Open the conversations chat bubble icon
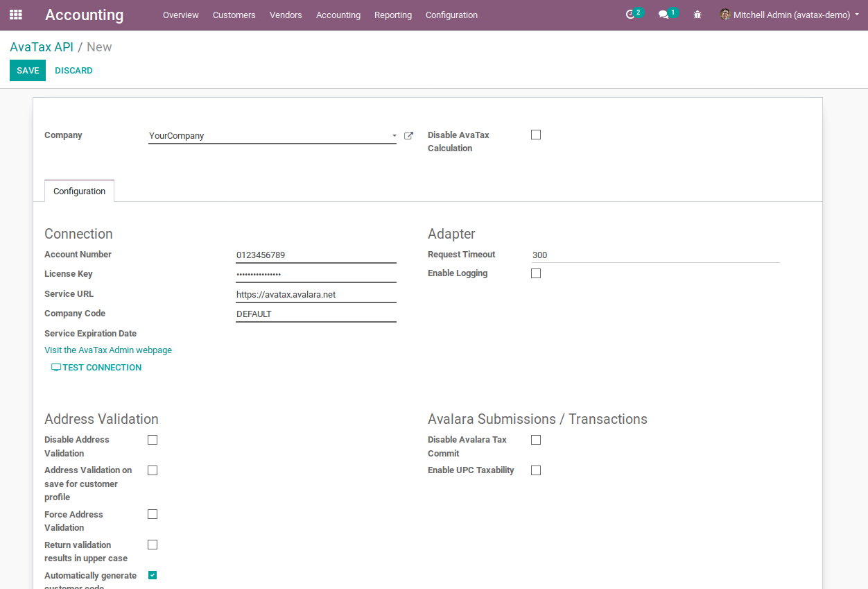Viewport: 868px width, 589px height. (663, 15)
